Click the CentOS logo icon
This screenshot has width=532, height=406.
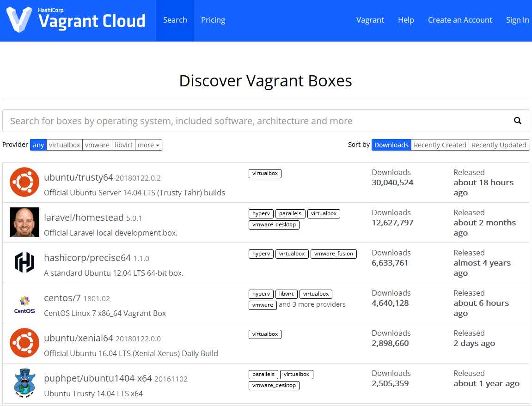pyautogui.click(x=24, y=303)
